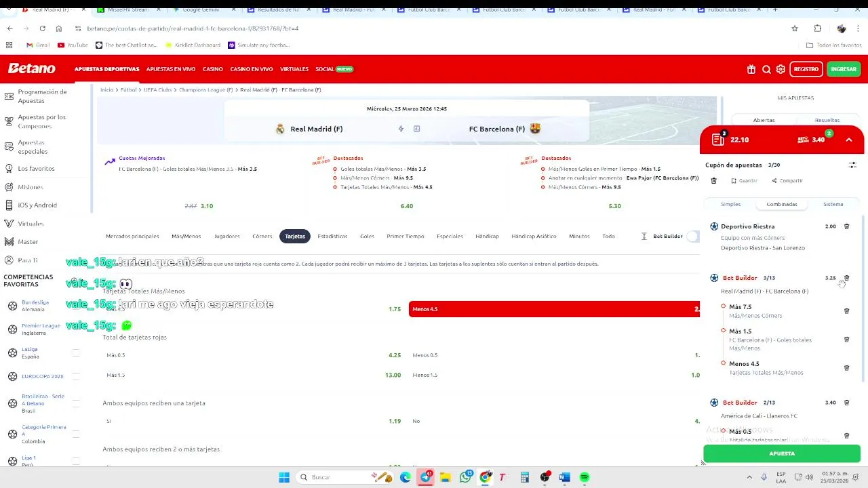
Task: Open the search magnifier in Betano header
Action: pos(766,69)
